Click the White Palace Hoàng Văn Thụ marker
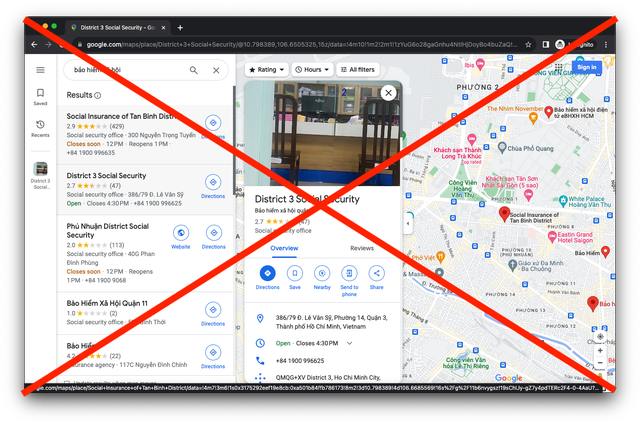This screenshot has width=640, height=425. pos(563,201)
